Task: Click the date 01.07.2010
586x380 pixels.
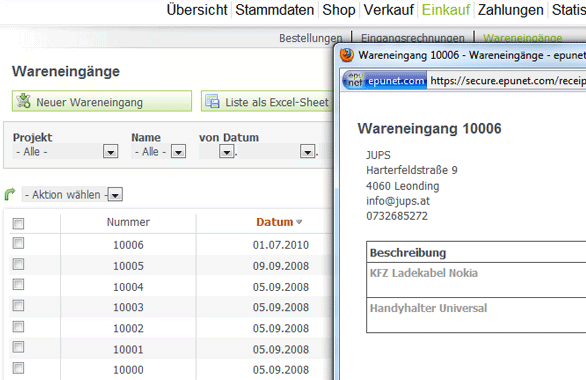Action: 281,245
